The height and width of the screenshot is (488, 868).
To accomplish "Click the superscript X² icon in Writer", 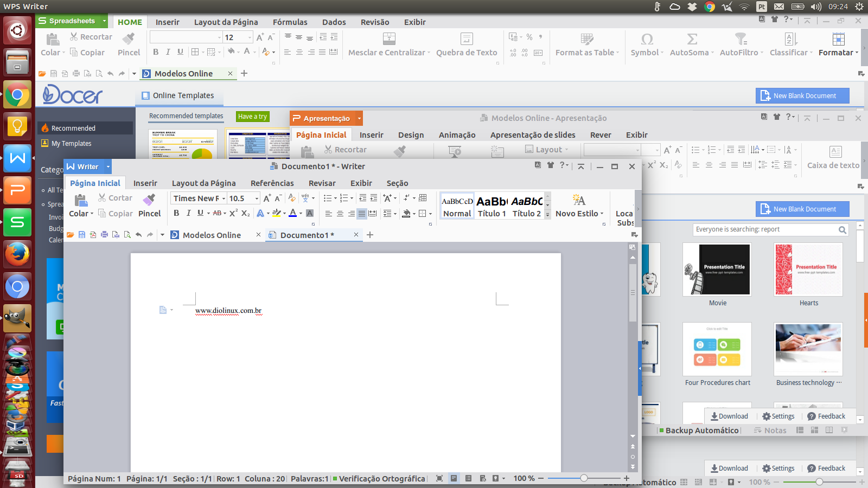I will click(233, 213).
